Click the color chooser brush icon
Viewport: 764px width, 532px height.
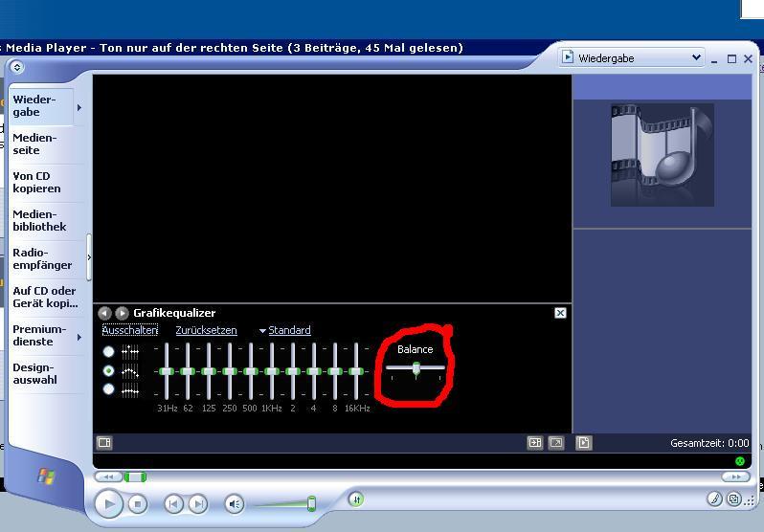714,499
